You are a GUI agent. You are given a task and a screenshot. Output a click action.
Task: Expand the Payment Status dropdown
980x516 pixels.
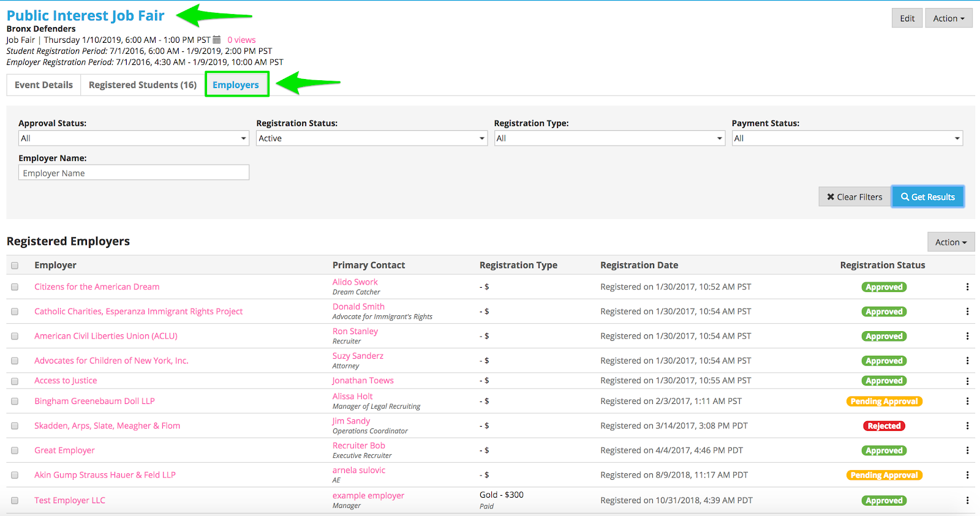[847, 138]
